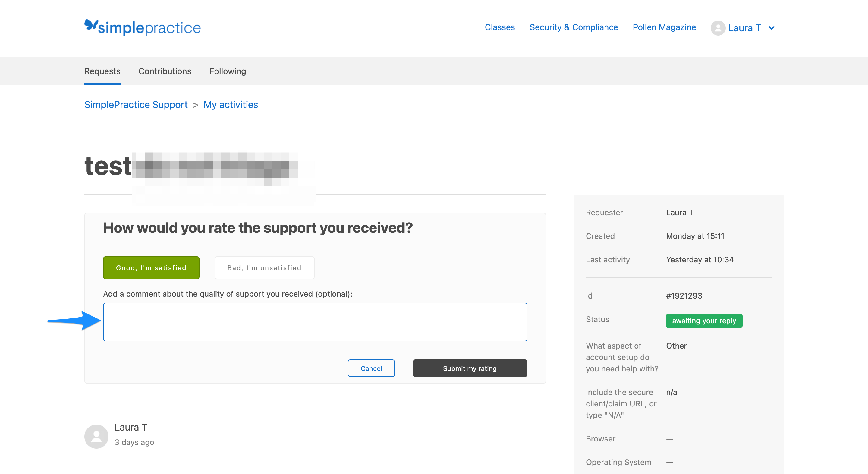Click the Requester value Laura T

(679, 212)
